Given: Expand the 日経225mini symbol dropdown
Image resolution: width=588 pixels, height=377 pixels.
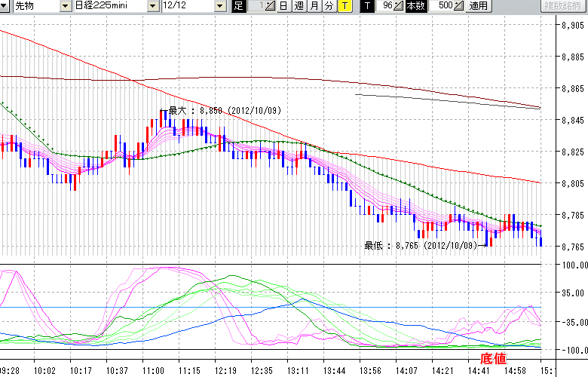Looking at the screenshot, I should [152, 6].
